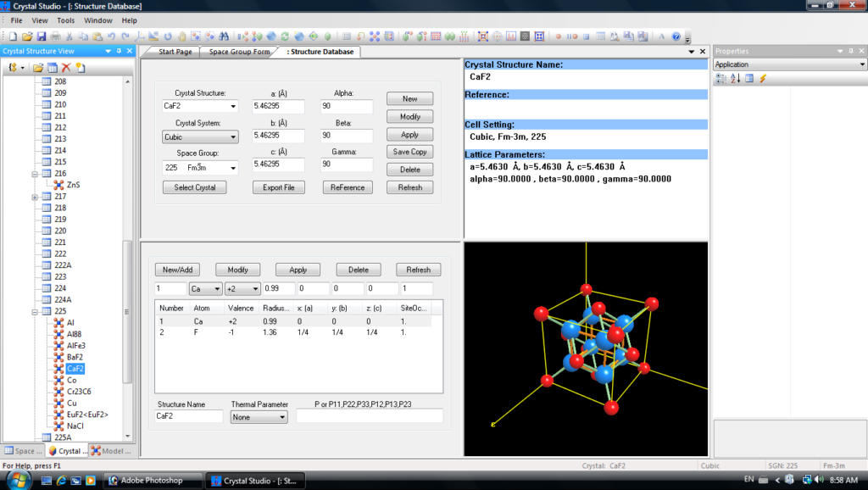Switch to the Space Group Form tab

click(239, 52)
